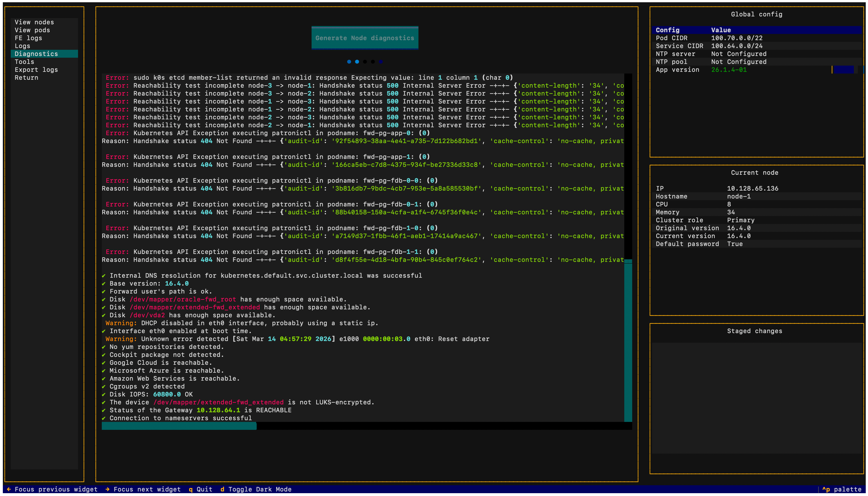Click Microsoft Azure is reachable line

[163, 371]
